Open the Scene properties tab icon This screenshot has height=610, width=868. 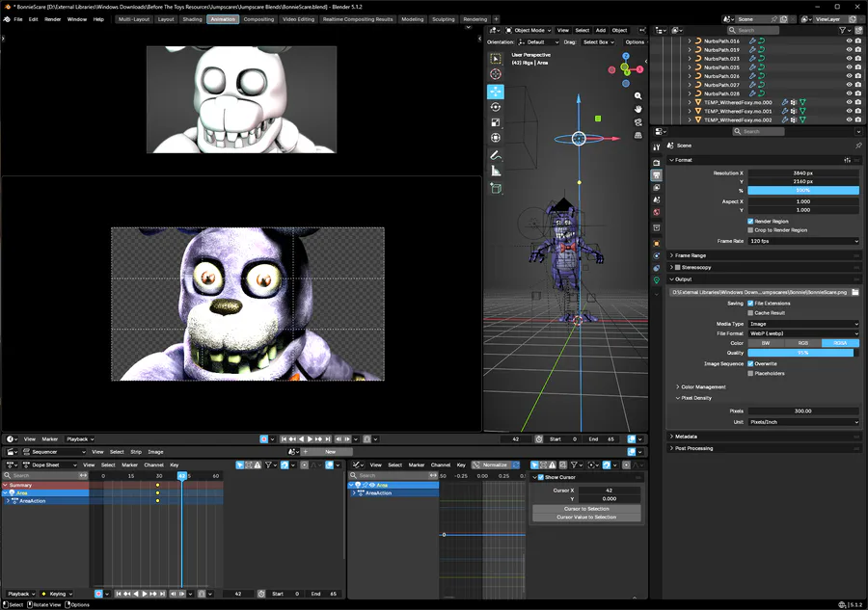[657, 199]
